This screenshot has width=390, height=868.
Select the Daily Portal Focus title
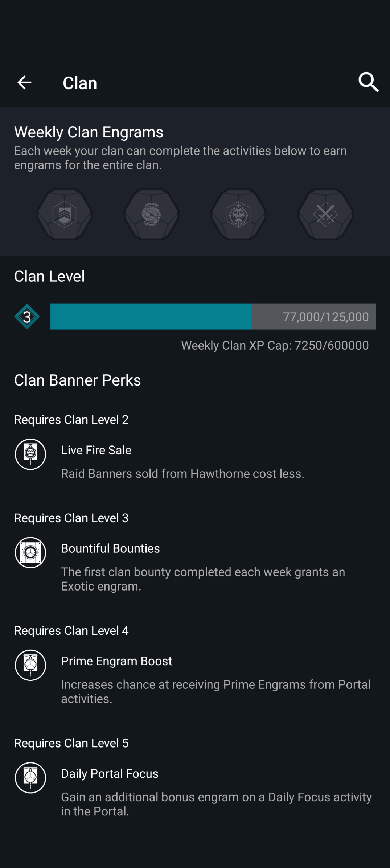[110, 774]
